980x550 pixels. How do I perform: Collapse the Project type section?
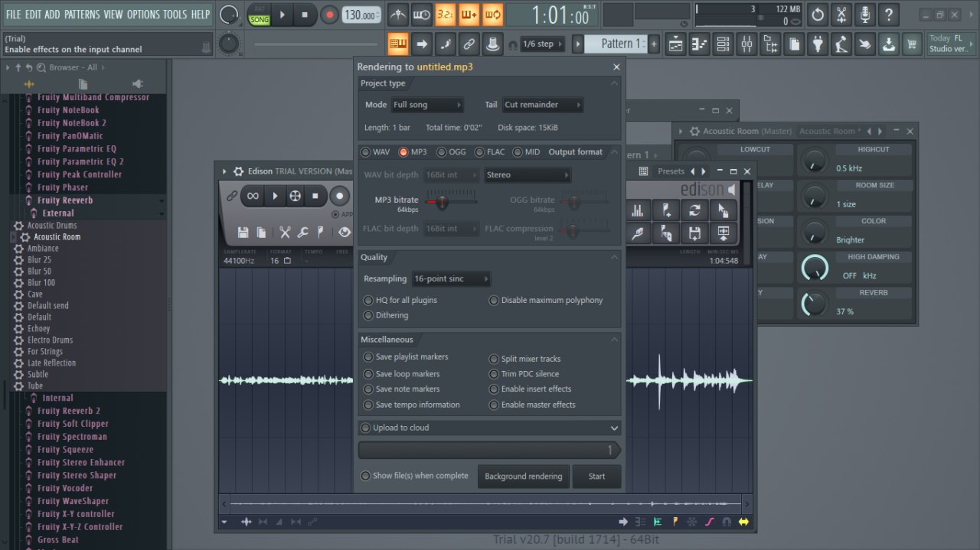tap(614, 83)
